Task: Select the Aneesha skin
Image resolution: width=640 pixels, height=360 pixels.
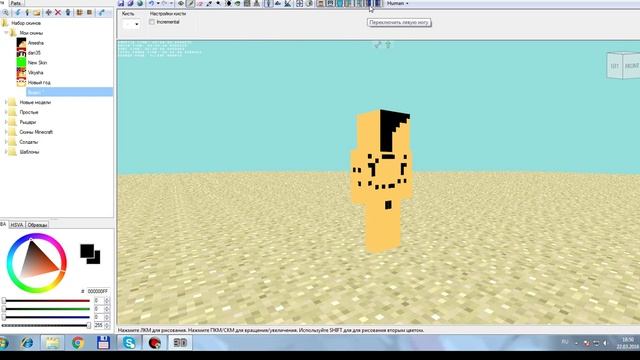Action: click(x=36, y=43)
